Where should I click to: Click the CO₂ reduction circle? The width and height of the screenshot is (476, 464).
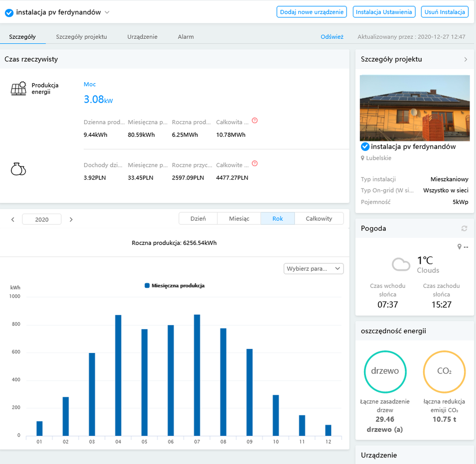[444, 371]
